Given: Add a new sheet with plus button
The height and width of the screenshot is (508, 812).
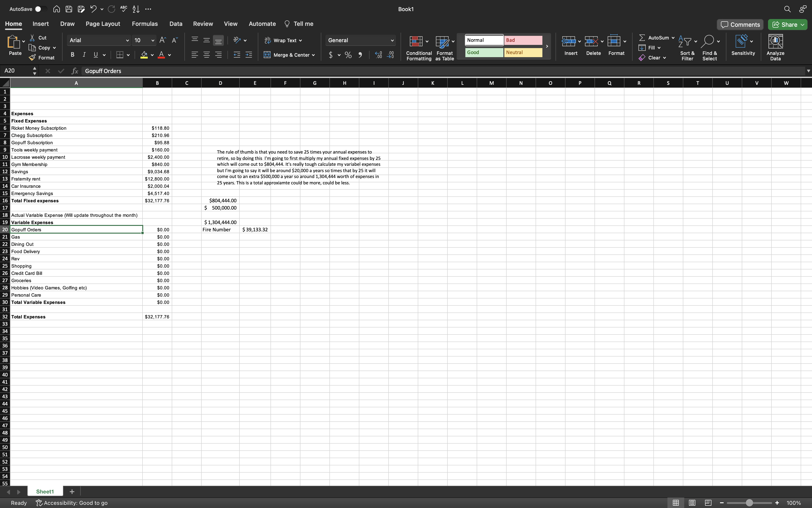Looking at the screenshot, I should click(72, 491).
